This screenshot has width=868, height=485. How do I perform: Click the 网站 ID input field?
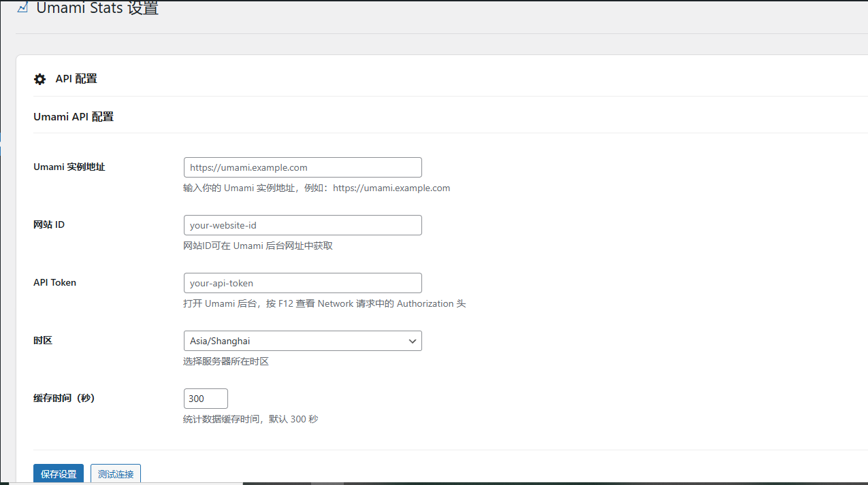coord(303,225)
